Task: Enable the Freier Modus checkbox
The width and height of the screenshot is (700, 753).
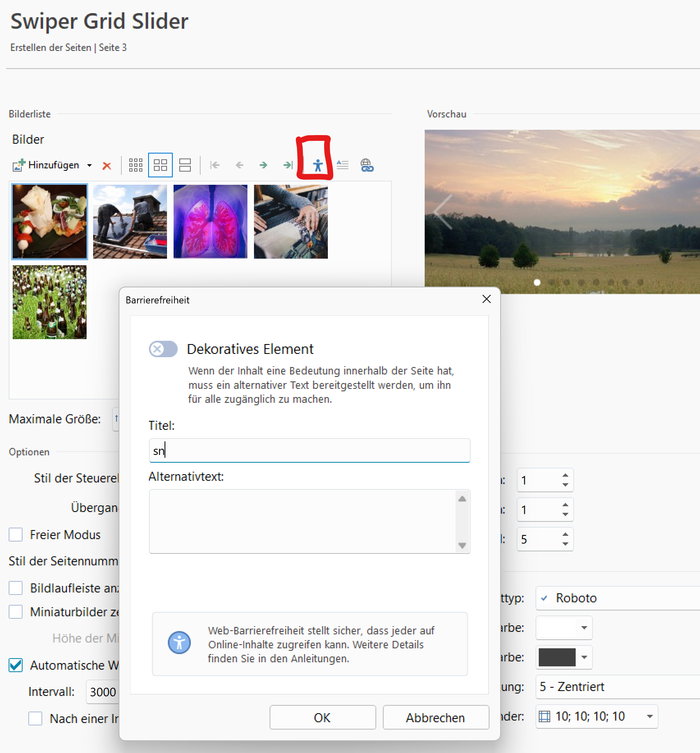Action: [x=16, y=535]
